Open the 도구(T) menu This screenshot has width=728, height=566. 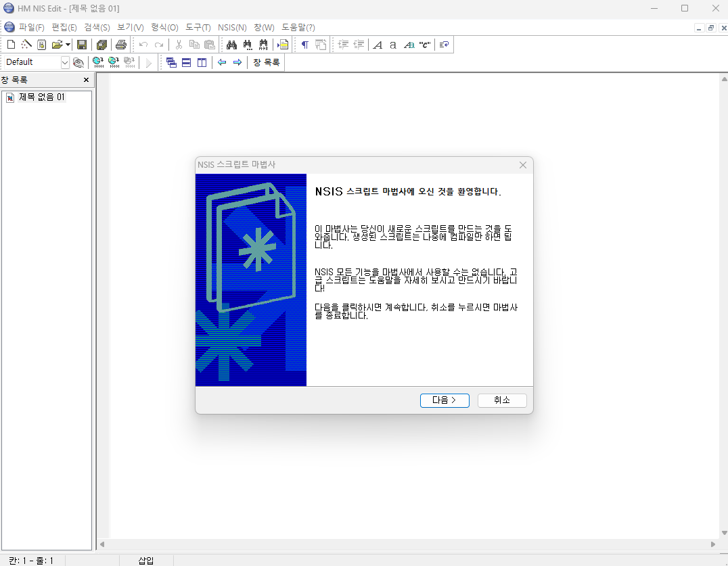[x=198, y=27]
